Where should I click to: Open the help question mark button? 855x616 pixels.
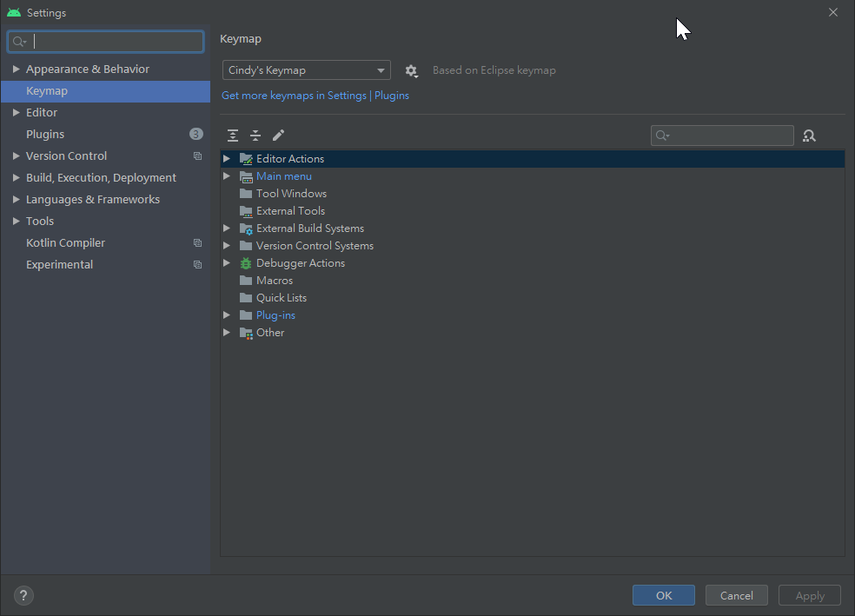coord(23,595)
